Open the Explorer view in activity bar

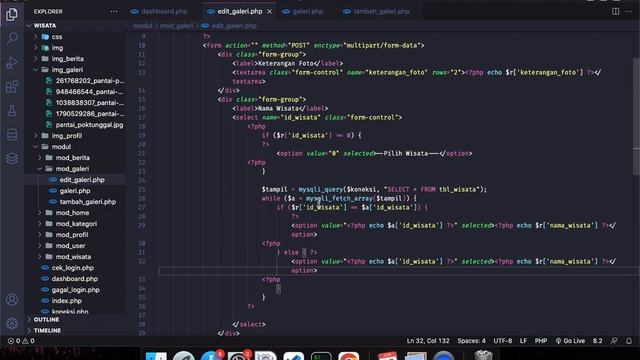[12, 15]
